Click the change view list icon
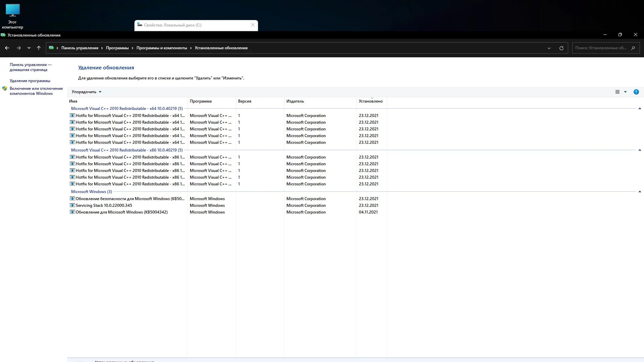This screenshot has width=644, height=362. [617, 92]
